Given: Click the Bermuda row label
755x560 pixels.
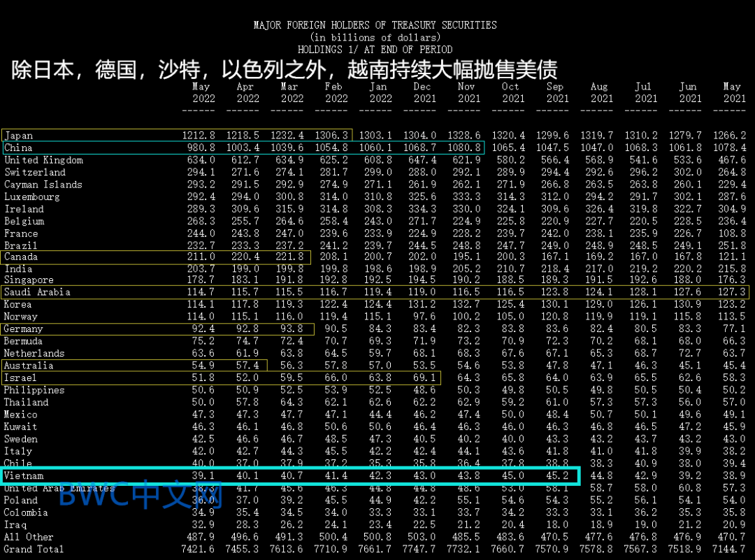Looking at the screenshot, I should pos(23,341).
